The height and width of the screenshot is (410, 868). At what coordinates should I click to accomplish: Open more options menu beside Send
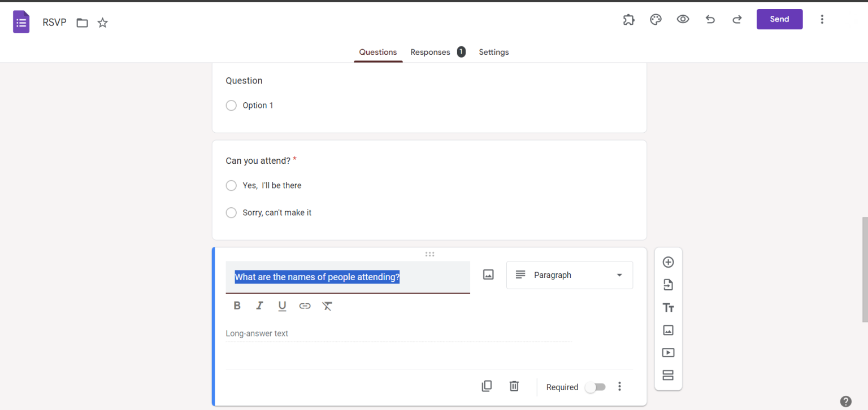click(822, 19)
